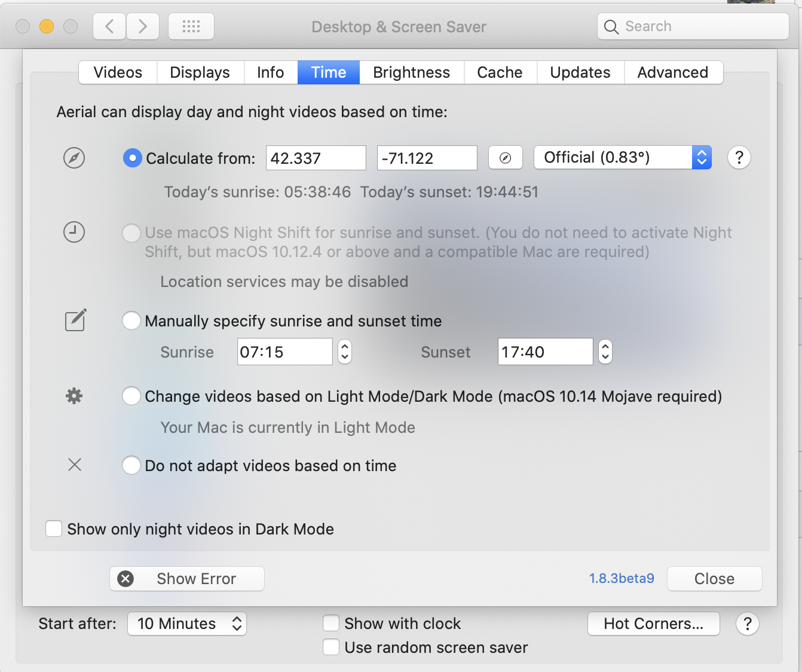Adjust the Sunset time stepper

tap(605, 352)
